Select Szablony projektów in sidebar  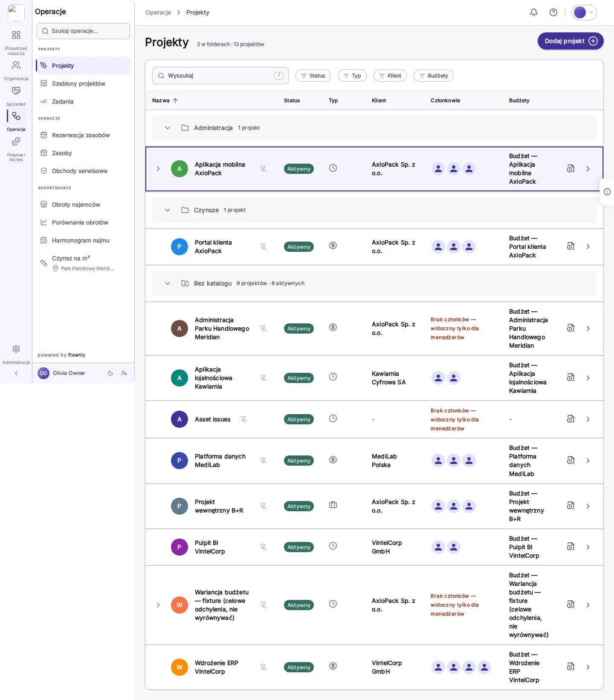(x=84, y=84)
